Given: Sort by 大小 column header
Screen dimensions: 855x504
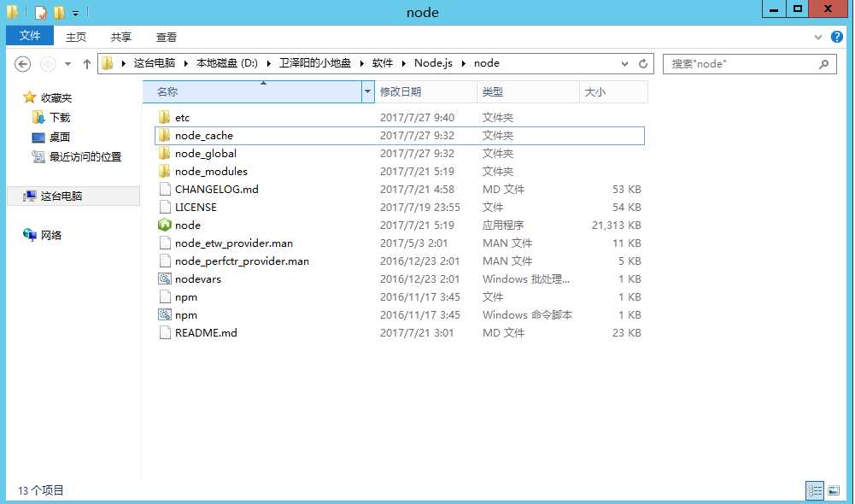Looking at the screenshot, I should 613,91.
